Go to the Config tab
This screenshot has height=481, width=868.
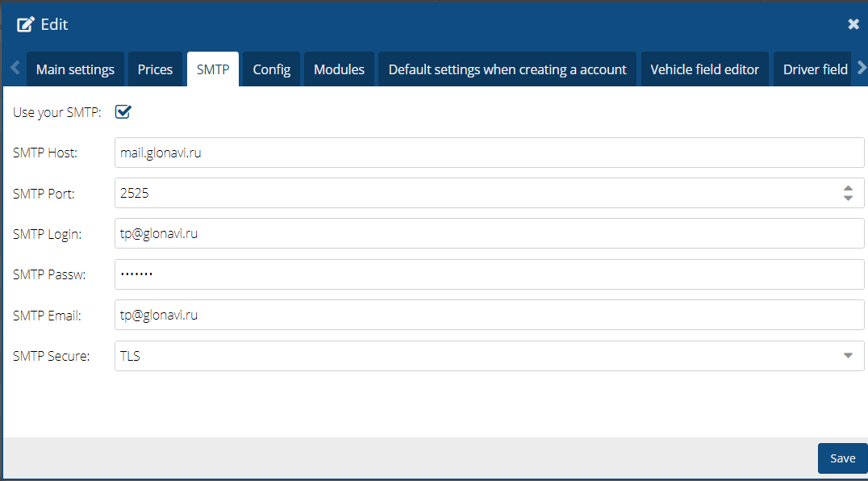[272, 69]
